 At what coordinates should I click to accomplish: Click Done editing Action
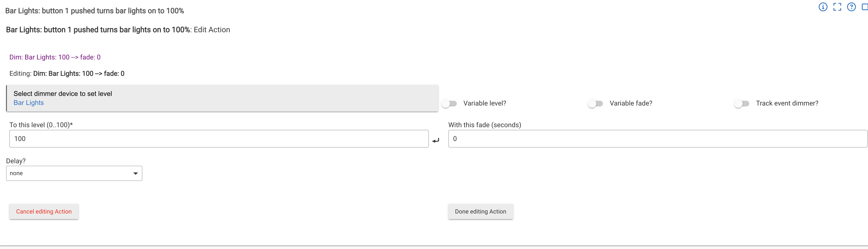(x=481, y=212)
